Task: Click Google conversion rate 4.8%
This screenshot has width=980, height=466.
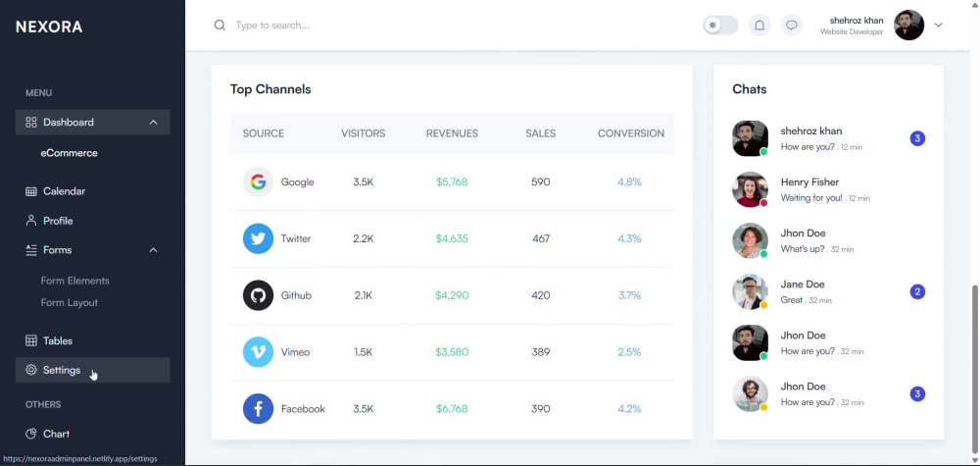Action: click(x=629, y=182)
